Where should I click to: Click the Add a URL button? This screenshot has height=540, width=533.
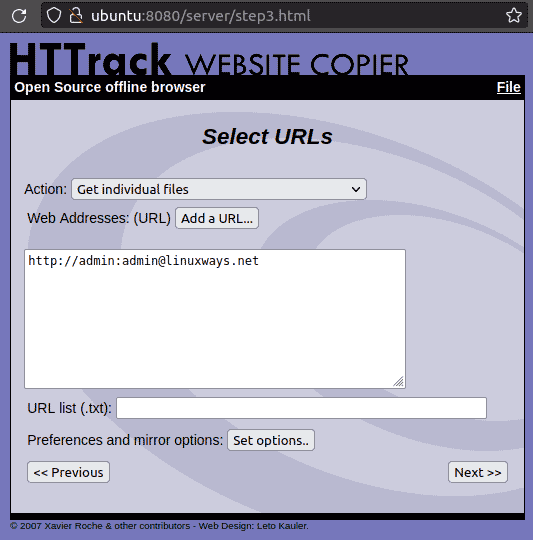[217, 218]
